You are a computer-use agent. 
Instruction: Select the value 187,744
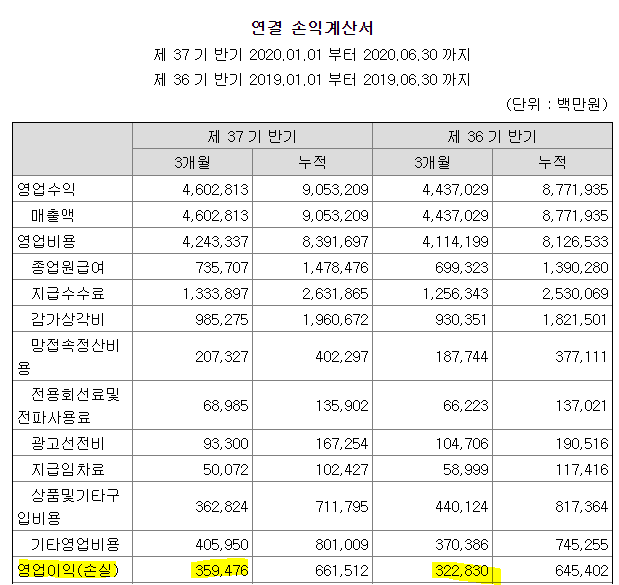[462, 357]
